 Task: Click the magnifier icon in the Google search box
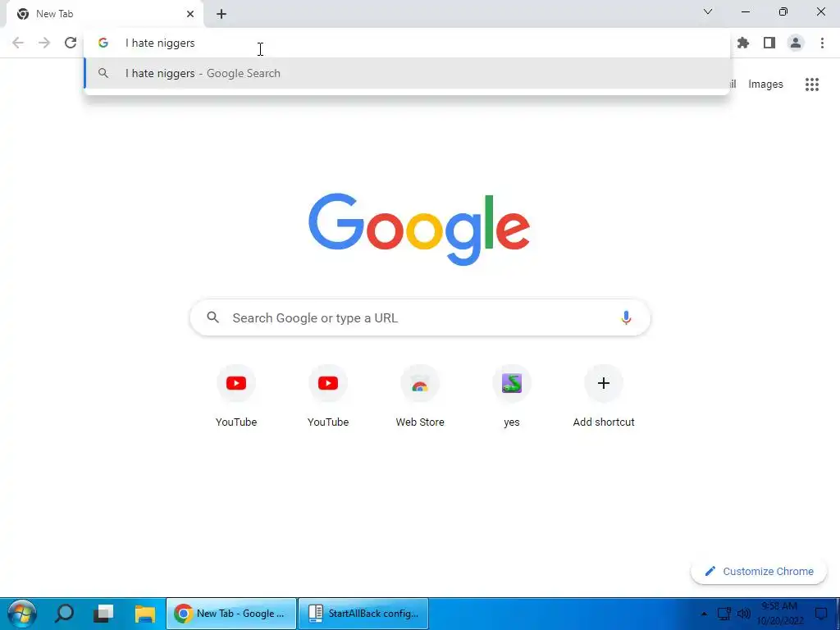coord(212,317)
